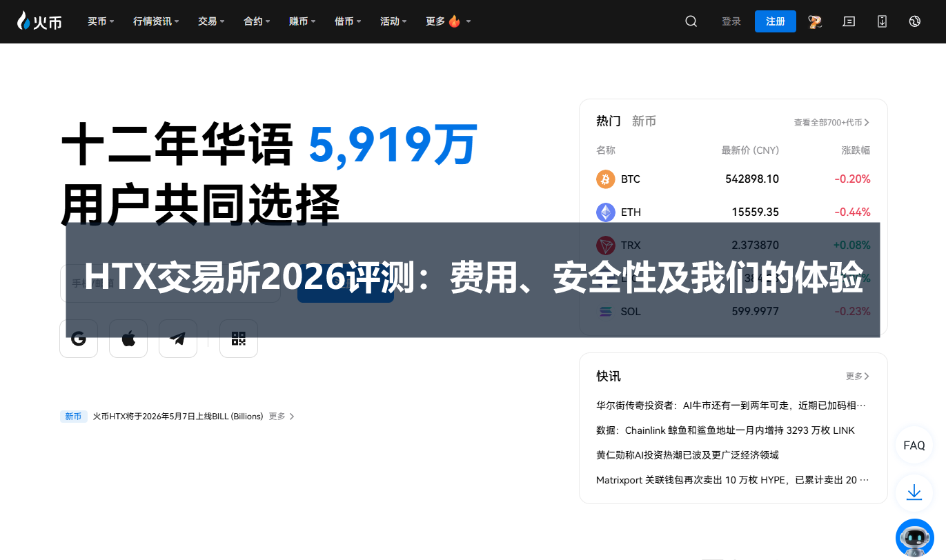Click the 名称 column header
This screenshot has height=560, width=946.
[x=606, y=150]
